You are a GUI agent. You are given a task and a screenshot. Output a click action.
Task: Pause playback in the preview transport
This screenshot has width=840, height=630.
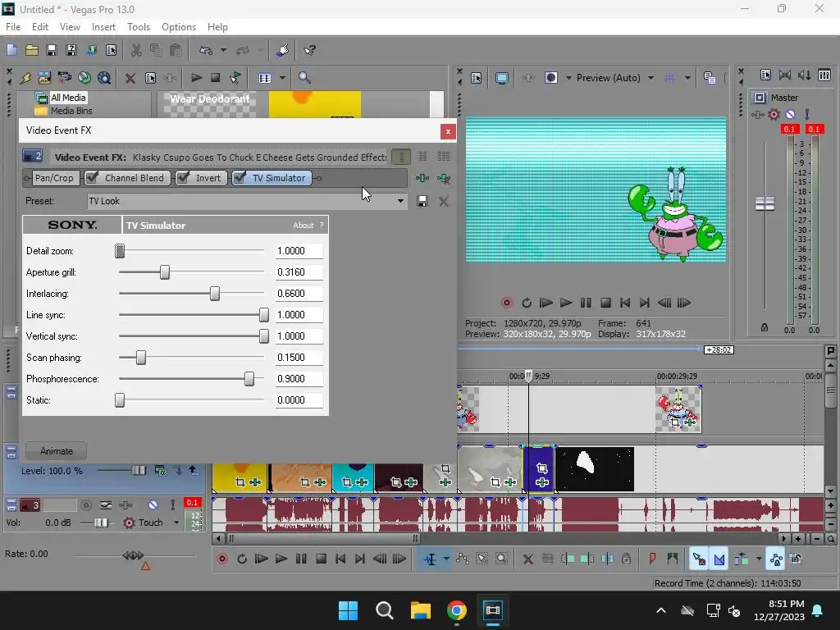click(x=586, y=303)
